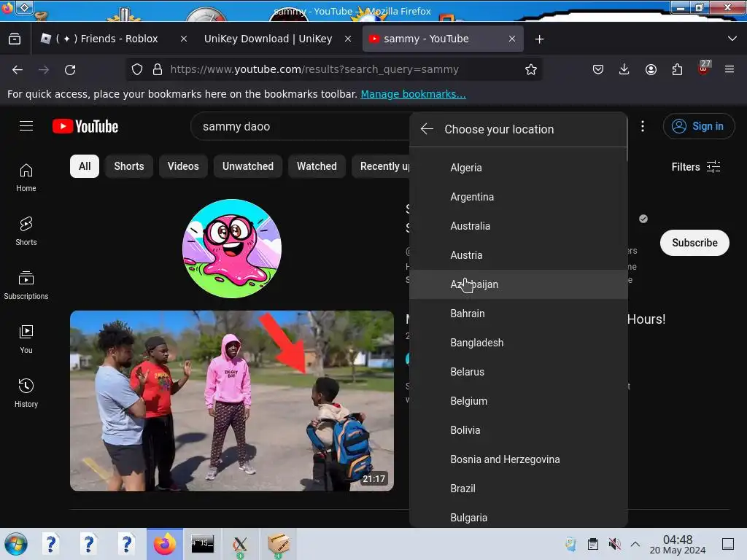List all tabs dropdown arrow
747x560 pixels.
pyautogui.click(x=732, y=39)
